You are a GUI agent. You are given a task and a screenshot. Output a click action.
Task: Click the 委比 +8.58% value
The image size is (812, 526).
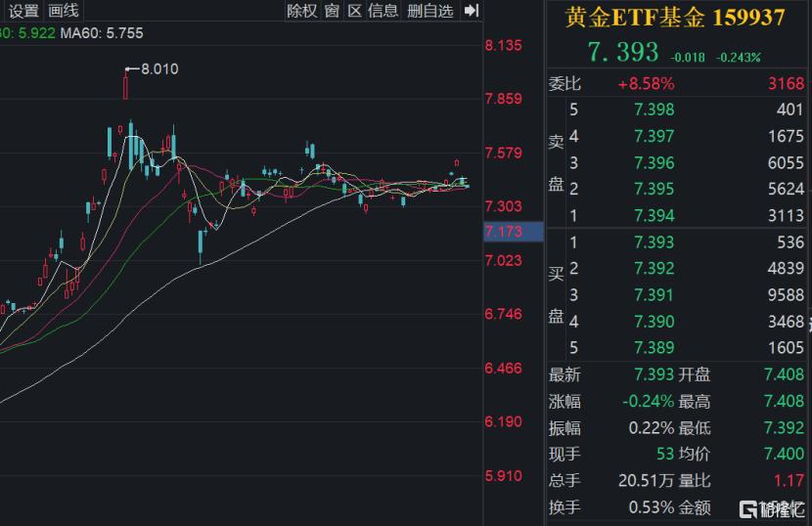click(x=647, y=83)
